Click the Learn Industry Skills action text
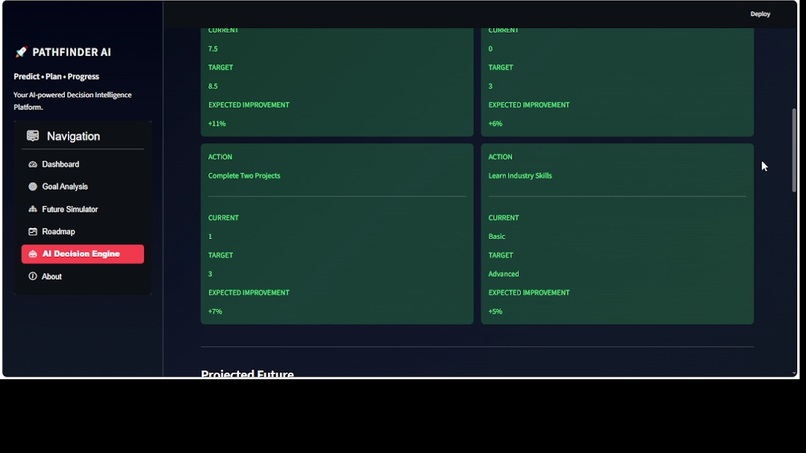806x453 pixels. coord(520,176)
